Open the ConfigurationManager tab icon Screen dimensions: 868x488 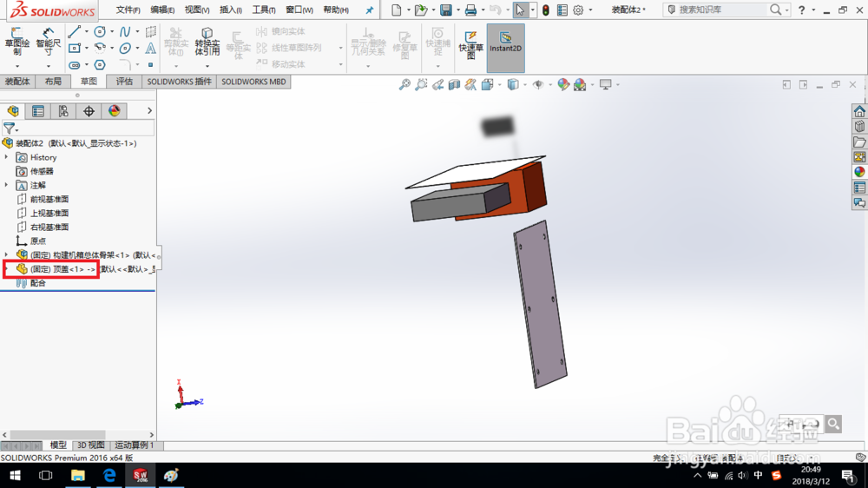click(63, 111)
